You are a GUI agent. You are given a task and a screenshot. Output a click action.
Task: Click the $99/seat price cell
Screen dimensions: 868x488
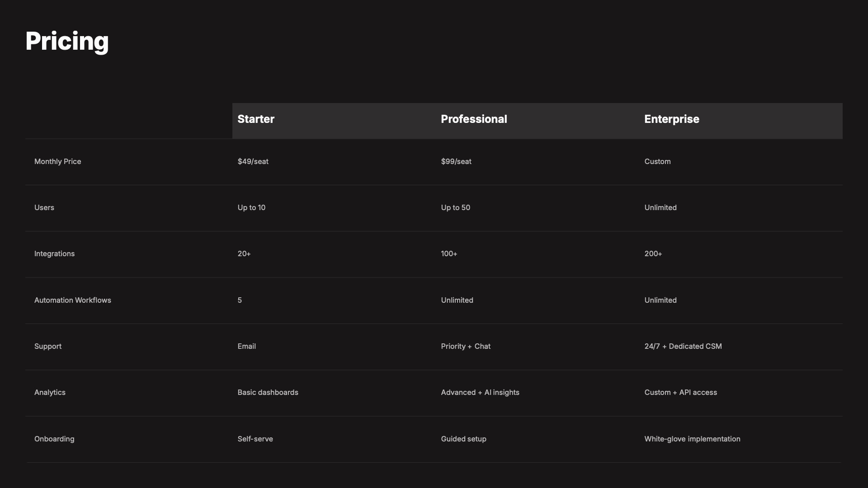(x=456, y=162)
